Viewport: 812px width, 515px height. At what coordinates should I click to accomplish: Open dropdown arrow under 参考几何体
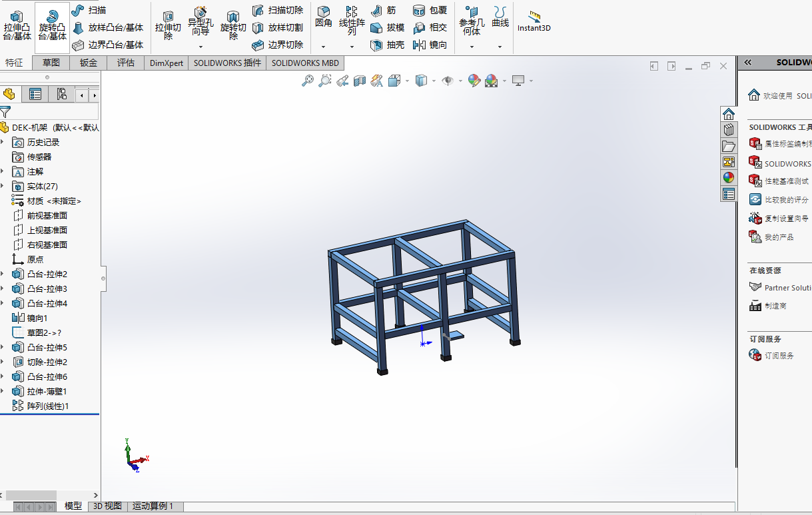[472, 47]
